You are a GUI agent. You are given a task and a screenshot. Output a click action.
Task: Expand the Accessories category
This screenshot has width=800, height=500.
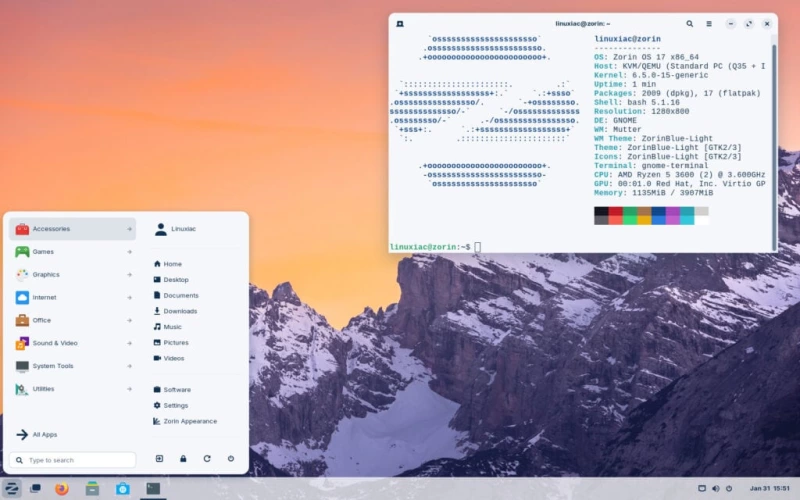(72, 229)
